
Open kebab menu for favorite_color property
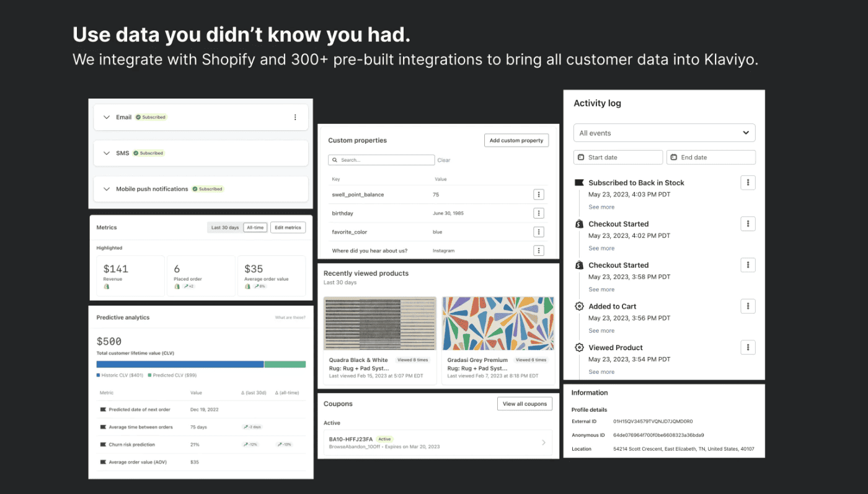539,231
